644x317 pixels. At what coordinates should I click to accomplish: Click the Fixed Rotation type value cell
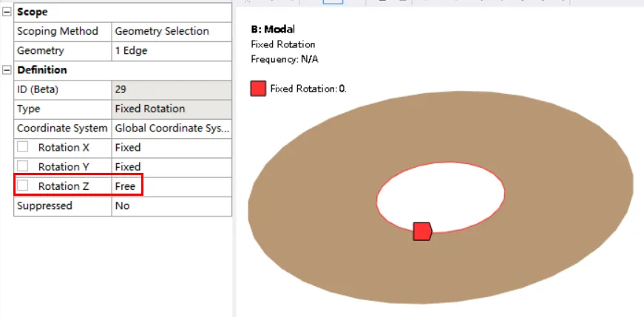172,109
